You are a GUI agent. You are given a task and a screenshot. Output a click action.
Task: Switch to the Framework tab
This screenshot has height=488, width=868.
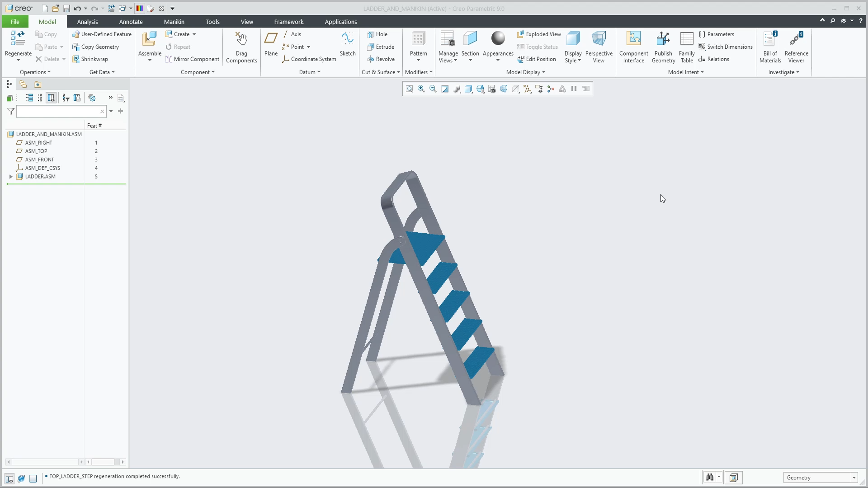pos(289,22)
